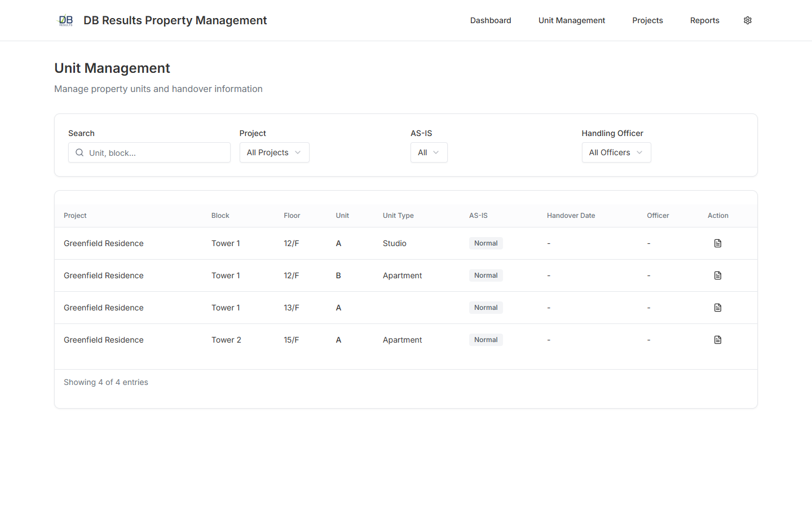This screenshot has width=812, height=508.
Task: Click the AS-IS column header
Action: pyautogui.click(x=478, y=216)
